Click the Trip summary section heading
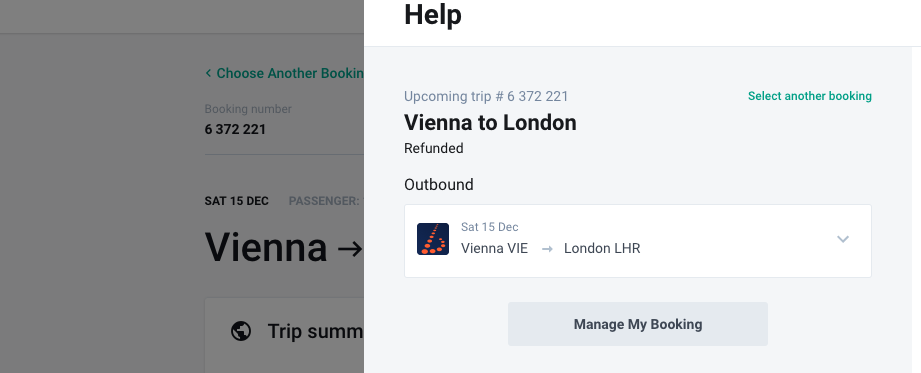The width and height of the screenshot is (921, 373). [x=315, y=331]
